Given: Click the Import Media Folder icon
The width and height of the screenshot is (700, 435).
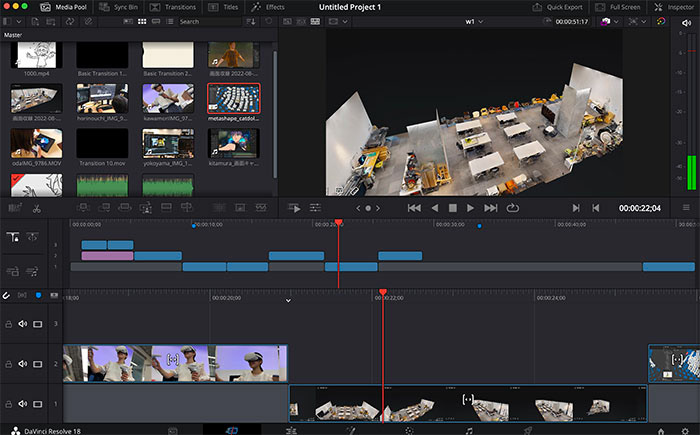Looking at the screenshot, I should [51, 21].
